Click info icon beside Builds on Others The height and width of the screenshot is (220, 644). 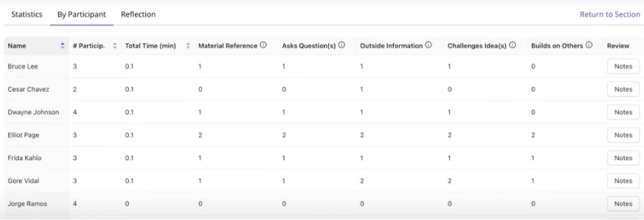pos(589,46)
